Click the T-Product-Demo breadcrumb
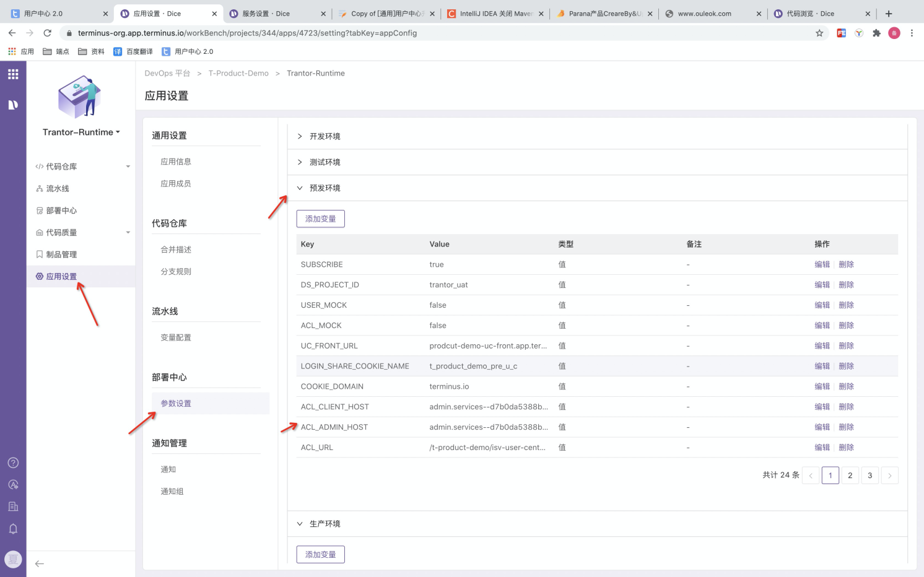The image size is (924, 577). pos(238,73)
